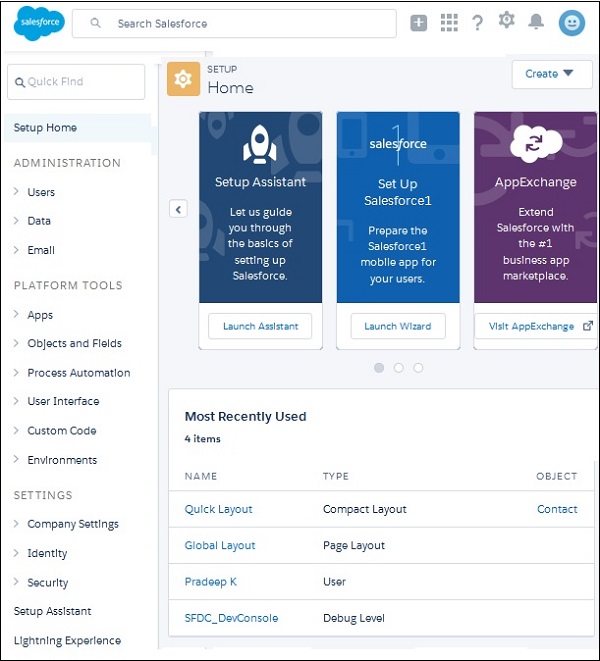View notifications bell icon
This screenshot has height=661, width=600.
(537, 23)
